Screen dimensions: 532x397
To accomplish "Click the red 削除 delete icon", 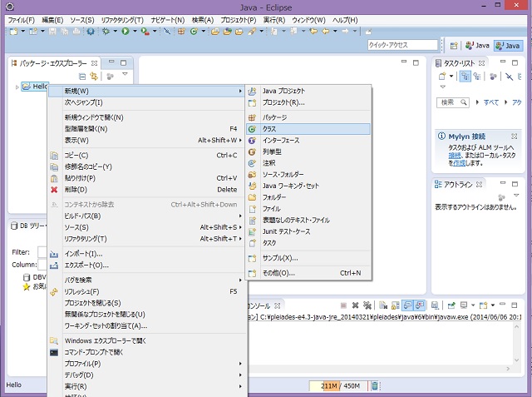I will [54, 190].
